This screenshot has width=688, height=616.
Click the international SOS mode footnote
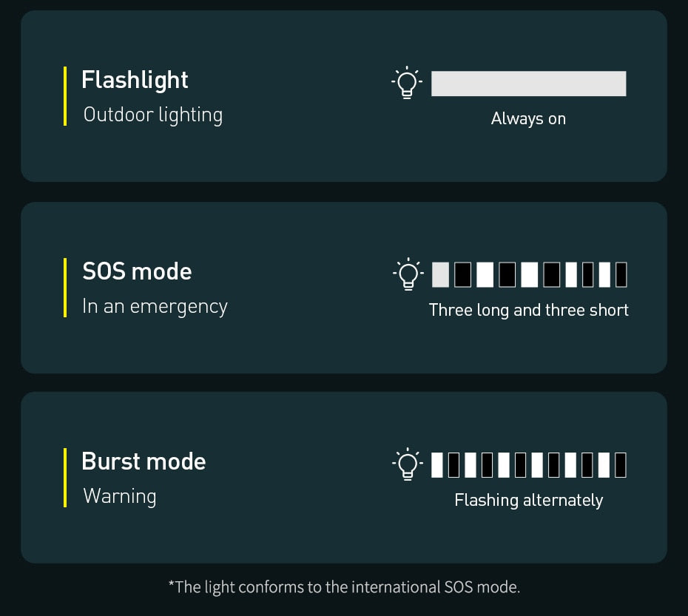(344, 587)
